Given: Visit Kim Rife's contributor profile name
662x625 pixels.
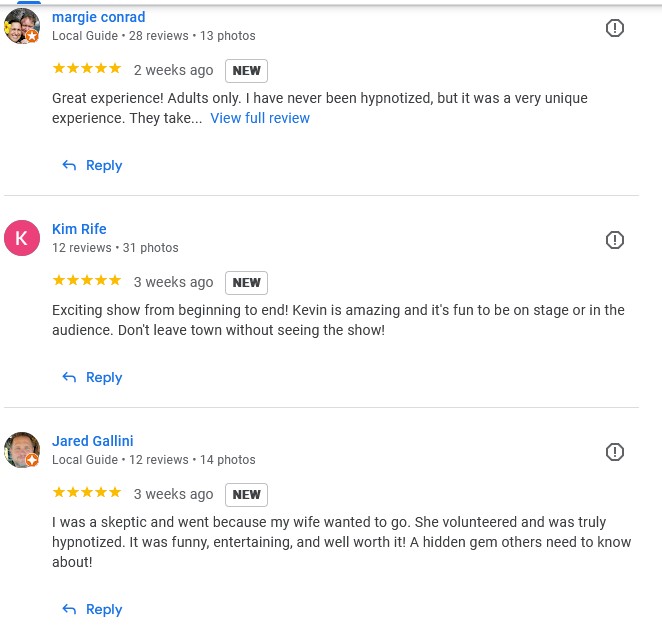Looking at the screenshot, I should 79,229.
